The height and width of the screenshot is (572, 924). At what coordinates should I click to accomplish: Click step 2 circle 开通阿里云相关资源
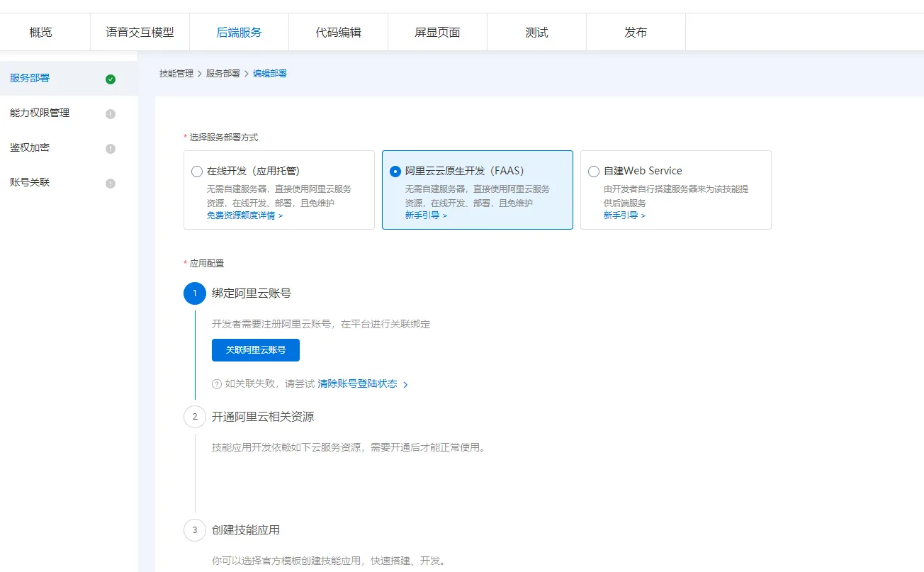point(195,417)
